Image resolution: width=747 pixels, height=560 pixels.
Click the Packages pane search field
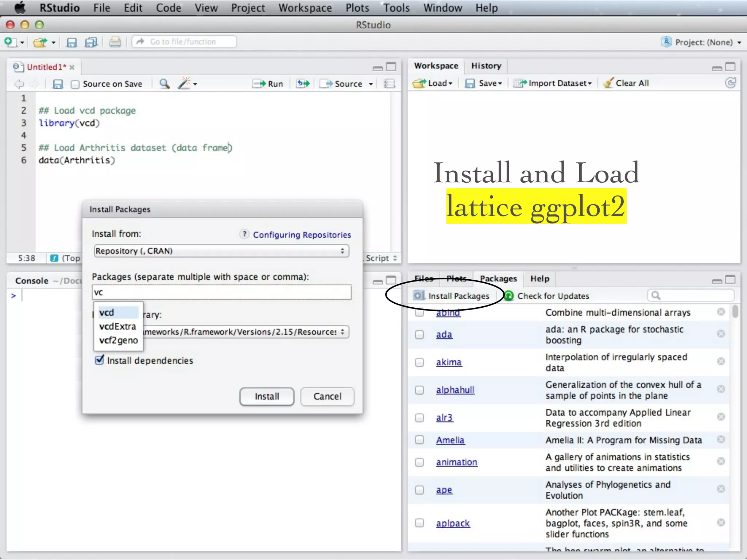coord(690,296)
